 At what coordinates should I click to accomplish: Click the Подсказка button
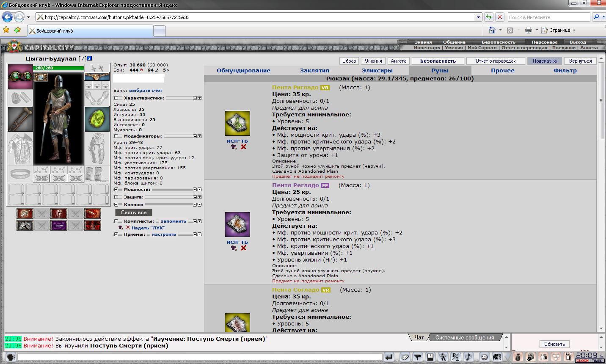tap(545, 61)
